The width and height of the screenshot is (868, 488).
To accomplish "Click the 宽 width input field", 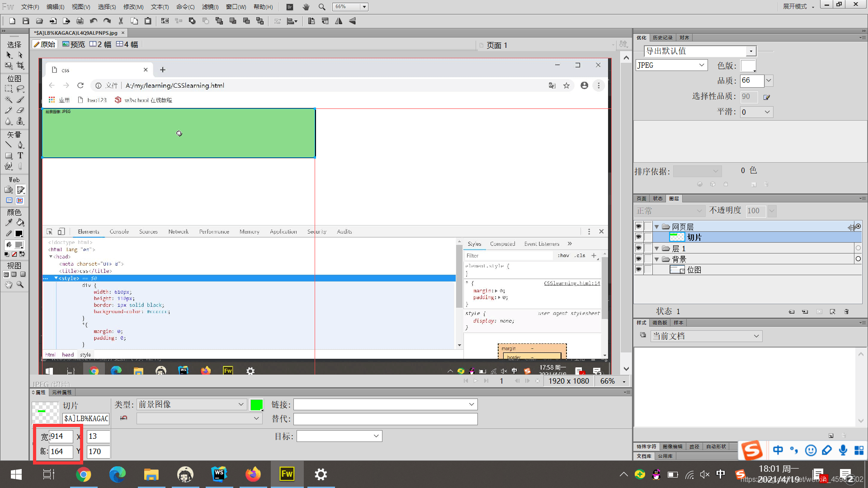I will pyautogui.click(x=61, y=436).
